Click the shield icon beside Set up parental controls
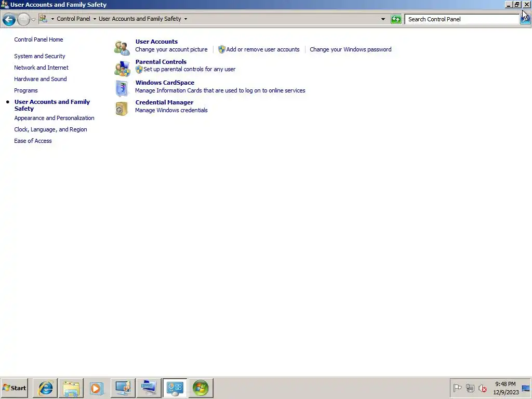Viewport: 532px width, 399px height. [x=139, y=70]
